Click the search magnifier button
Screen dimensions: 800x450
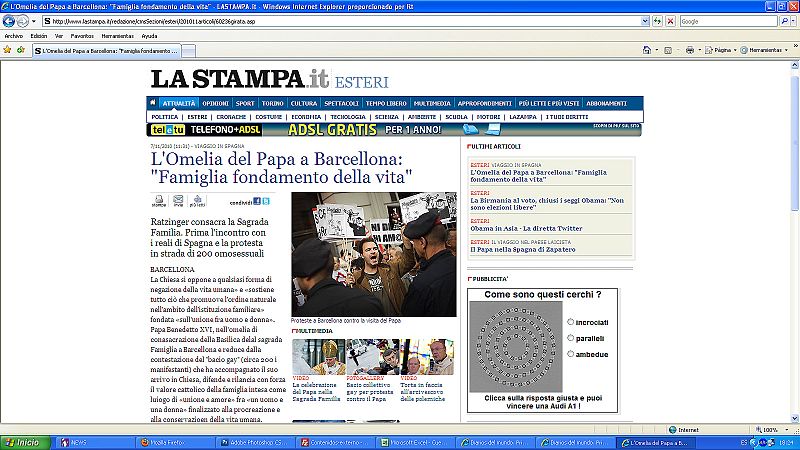point(785,21)
